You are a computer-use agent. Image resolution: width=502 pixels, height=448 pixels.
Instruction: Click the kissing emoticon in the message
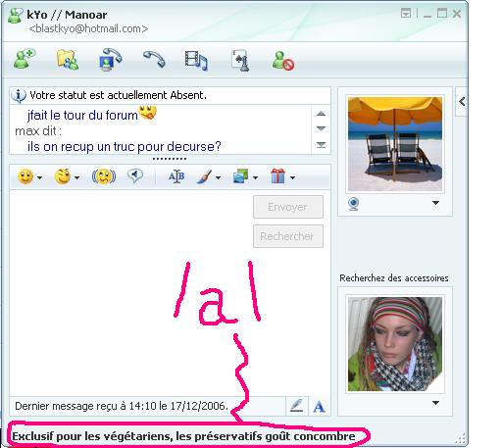148,113
